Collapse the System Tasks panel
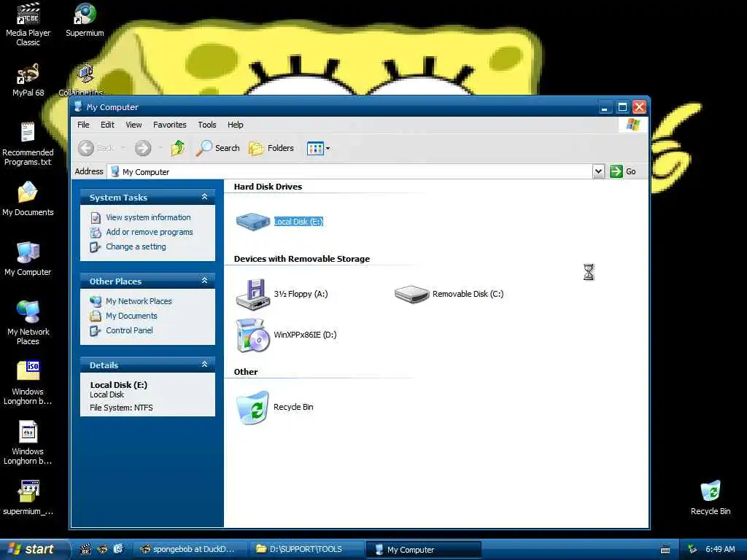The image size is (747, 560). pyautogui.click(x=204, y=197)
